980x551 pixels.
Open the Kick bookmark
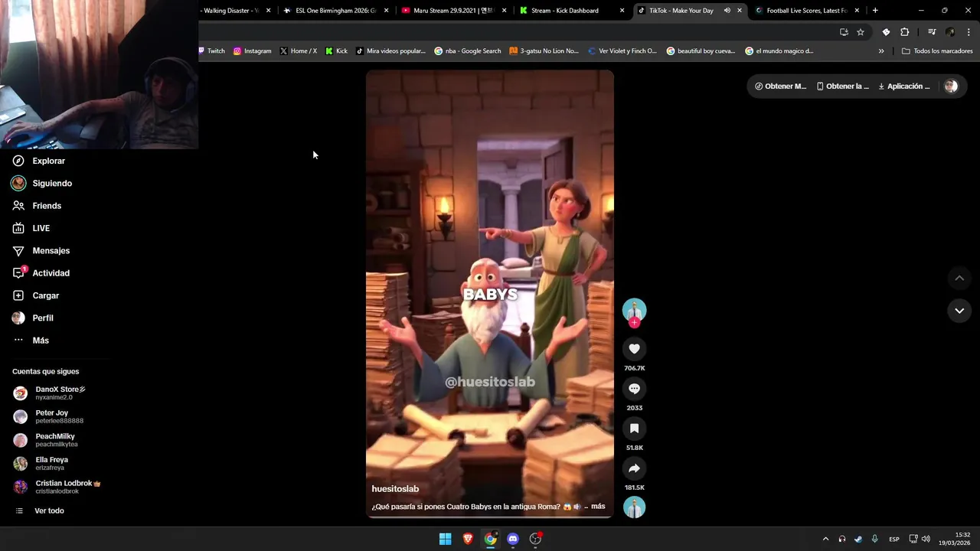pos(336,51)
